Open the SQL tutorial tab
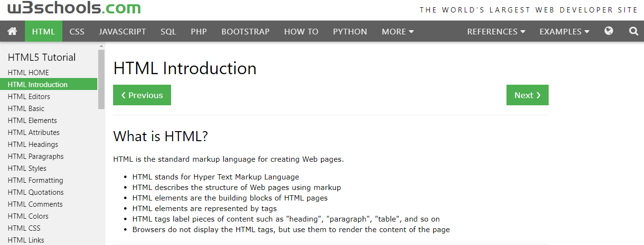The height and width of the screenshot is (245, 644). point(168,32)
